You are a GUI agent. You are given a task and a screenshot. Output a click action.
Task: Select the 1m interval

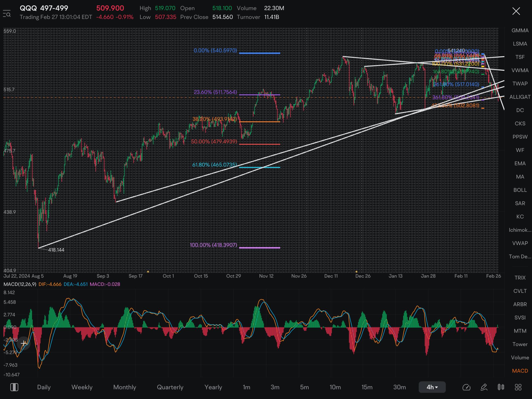(x=246, y=387)
